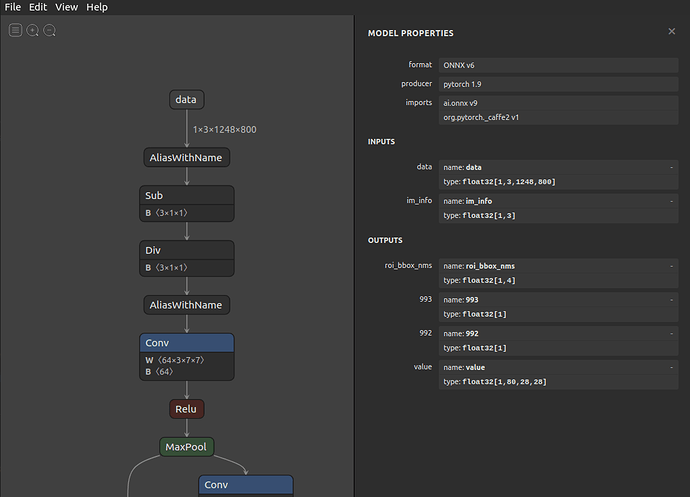Select the Conv node with 64×3×7×7 weights

tap(187, 343)
